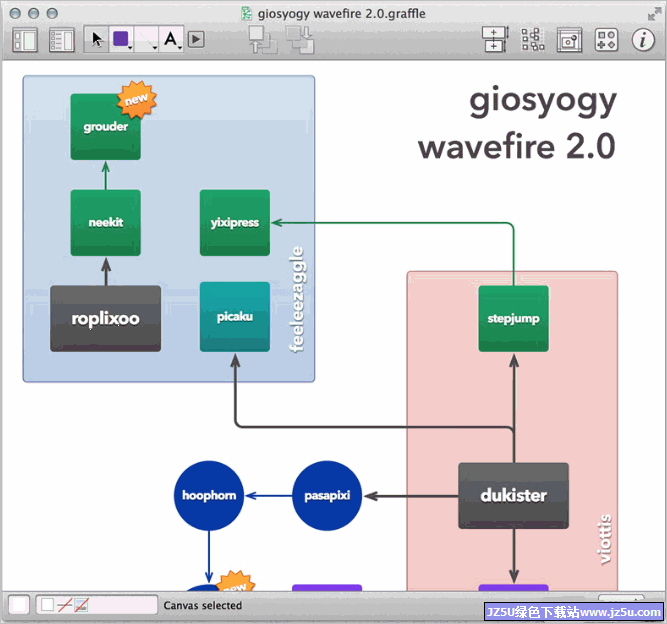This screenshot has height=624, width=667.
Task: Open the line tool dropdown
Action: pos(147,39)
